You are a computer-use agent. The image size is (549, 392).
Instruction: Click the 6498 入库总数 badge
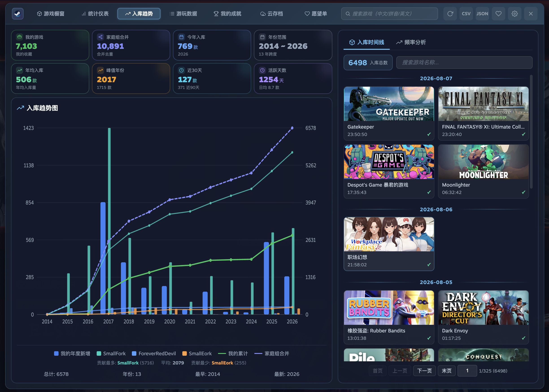368,63
